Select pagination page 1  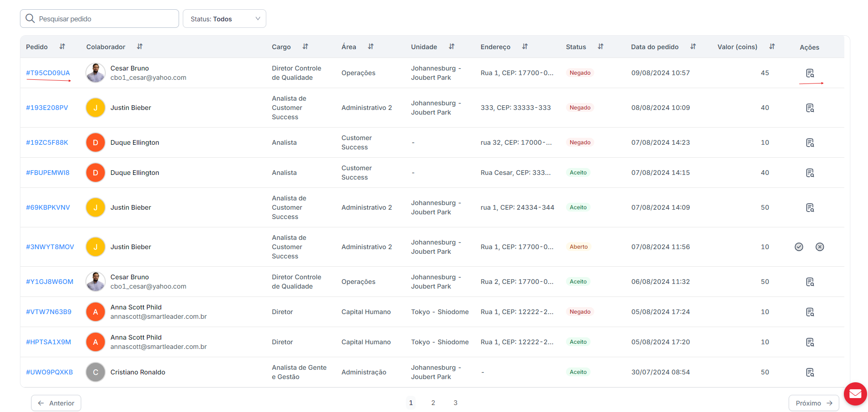(x=411, y=403)
